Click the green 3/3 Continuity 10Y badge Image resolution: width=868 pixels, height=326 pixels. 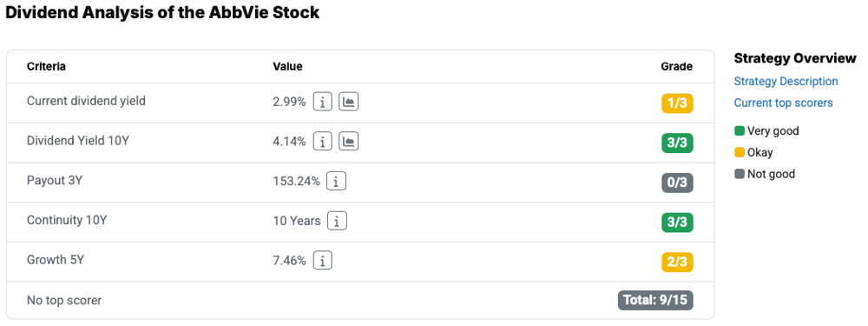pos(677,223)
